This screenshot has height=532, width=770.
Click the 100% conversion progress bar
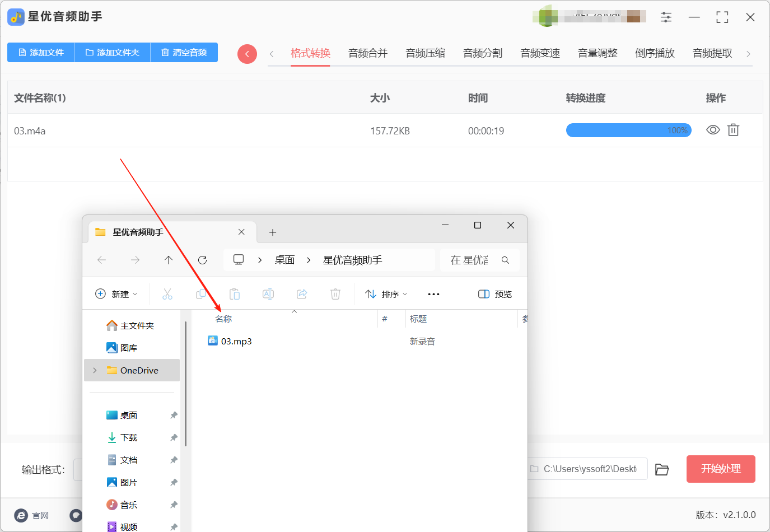629,130
